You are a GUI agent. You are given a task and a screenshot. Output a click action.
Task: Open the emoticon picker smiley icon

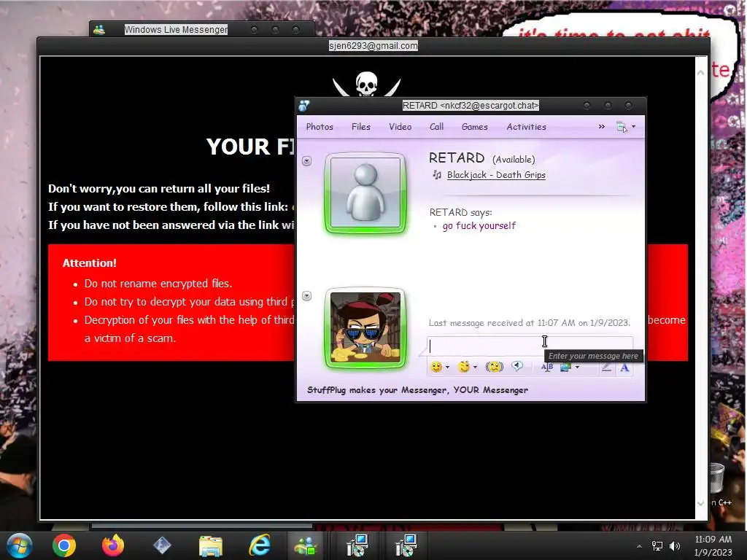[436, 367]
